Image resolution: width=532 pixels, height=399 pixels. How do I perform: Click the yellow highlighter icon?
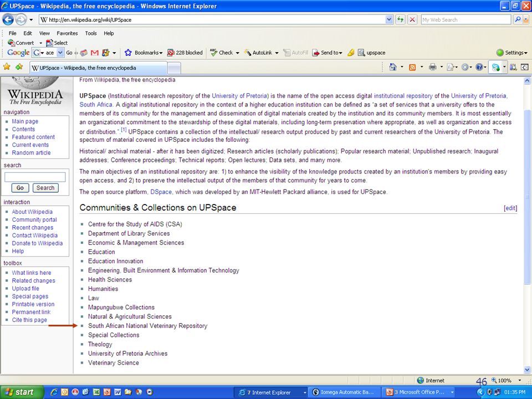pyautogui.click(x=351, y=53)
